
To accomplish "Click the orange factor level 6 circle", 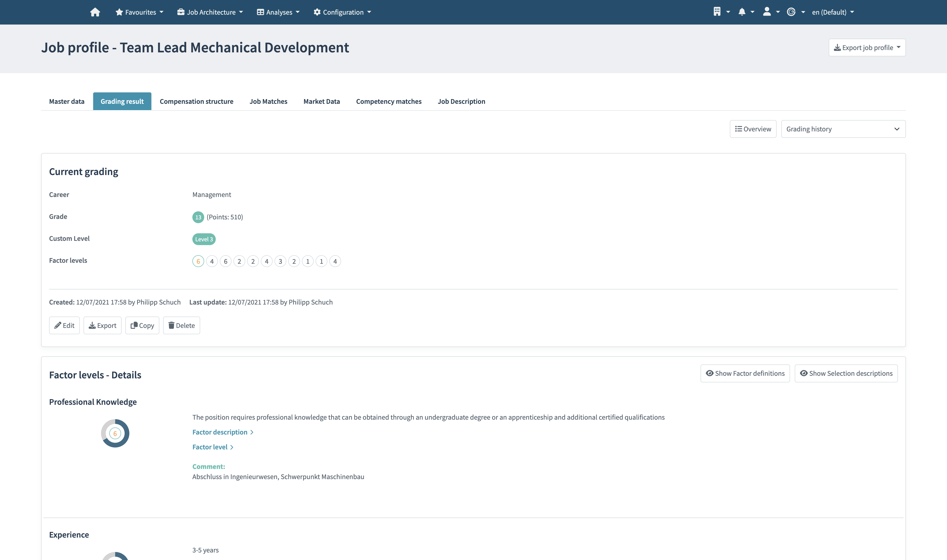I will (x=198, y=261).
